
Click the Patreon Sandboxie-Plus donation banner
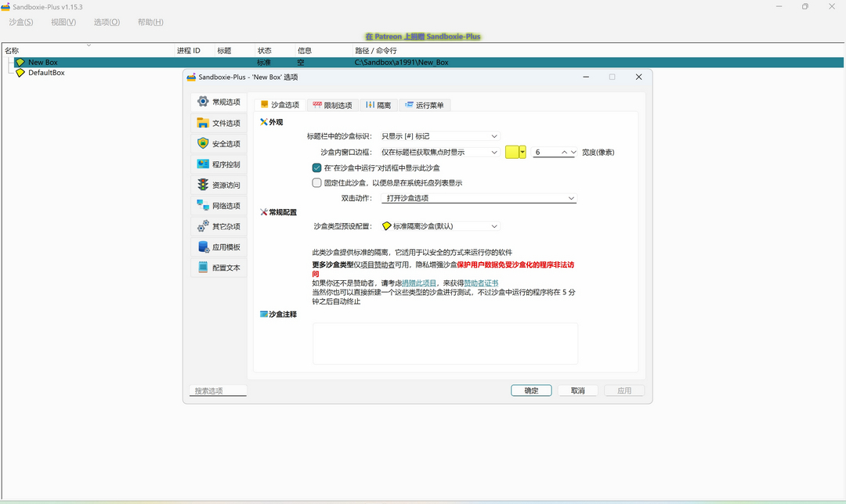coord(423,37)
